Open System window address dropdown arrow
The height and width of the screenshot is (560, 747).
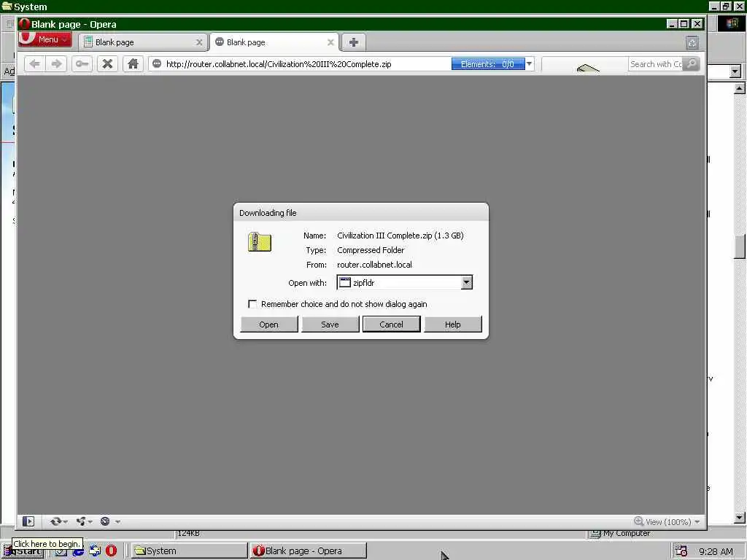click(735, 71)
